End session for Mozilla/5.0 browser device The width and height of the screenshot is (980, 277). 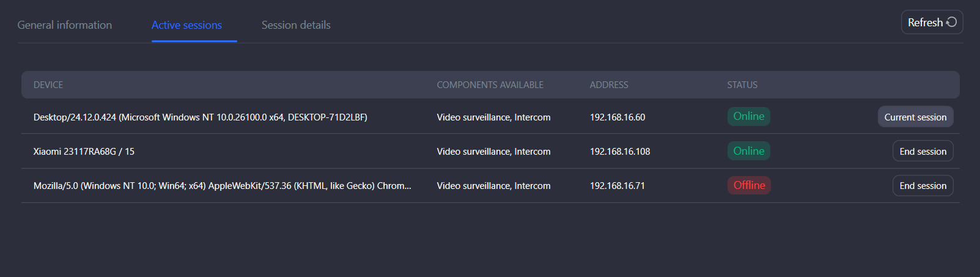point(922,186)
